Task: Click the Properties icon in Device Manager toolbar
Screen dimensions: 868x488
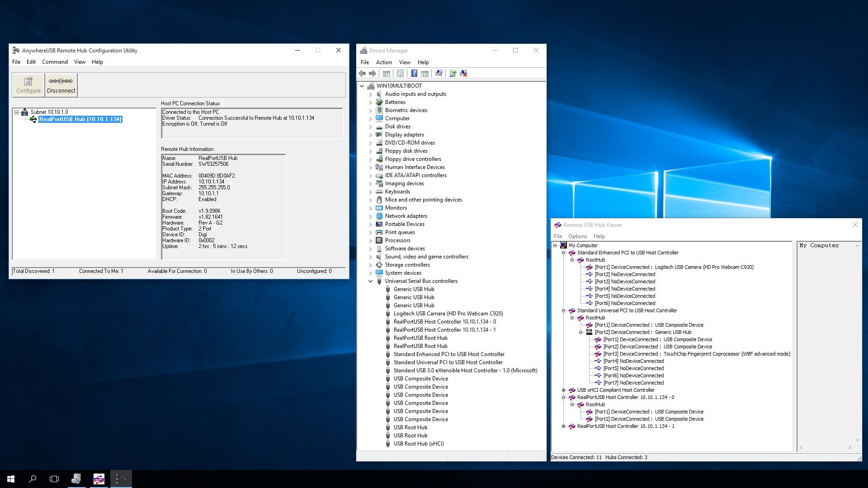Action: click(401, 74)
